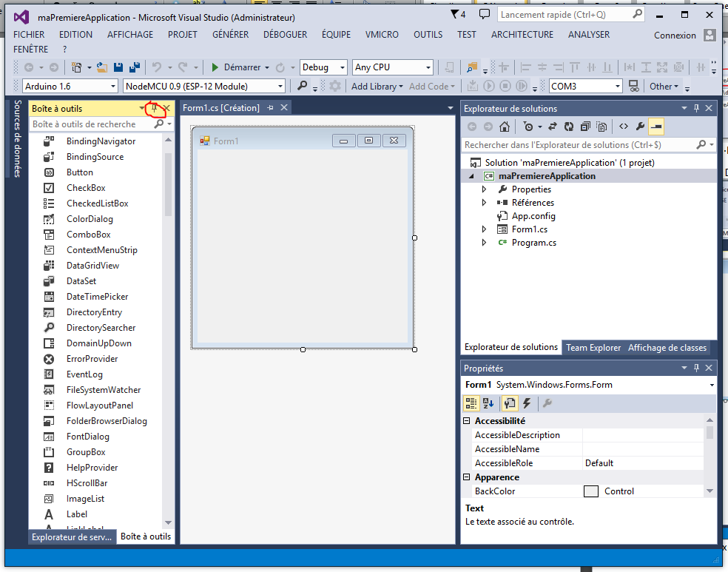Toggle pin on Form1.cs tab
The height and width of the screenshot is (572, 728).
click(270, 108)
